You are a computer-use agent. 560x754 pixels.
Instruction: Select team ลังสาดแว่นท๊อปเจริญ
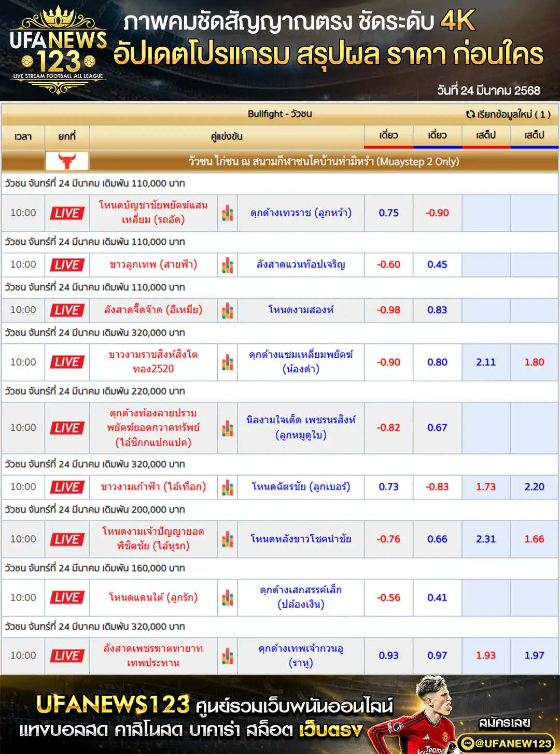(301, 264)
